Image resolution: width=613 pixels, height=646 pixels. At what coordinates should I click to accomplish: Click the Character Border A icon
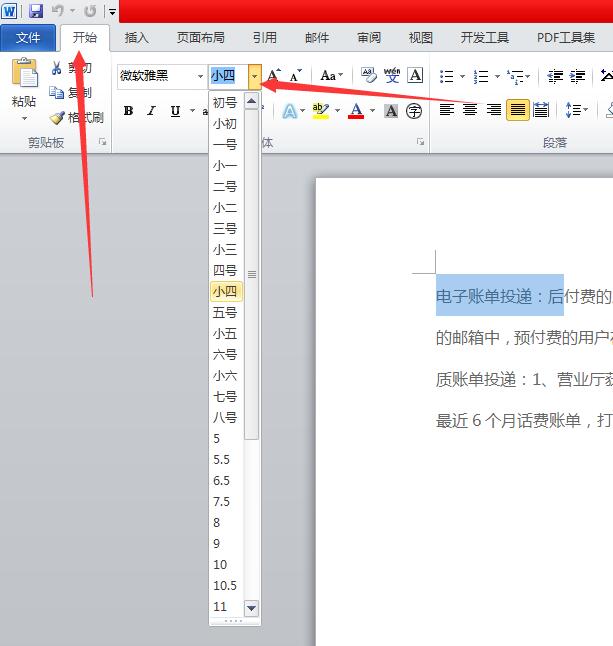coord(415,75)
